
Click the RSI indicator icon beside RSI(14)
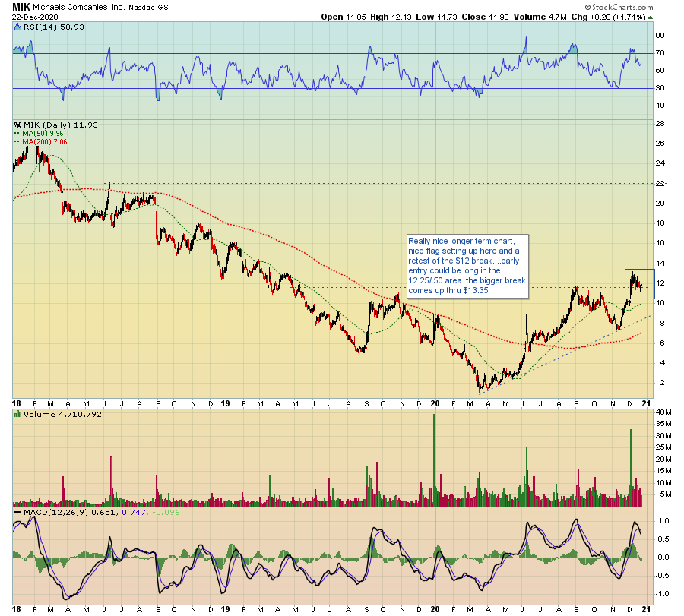click(x=18, y=27)
